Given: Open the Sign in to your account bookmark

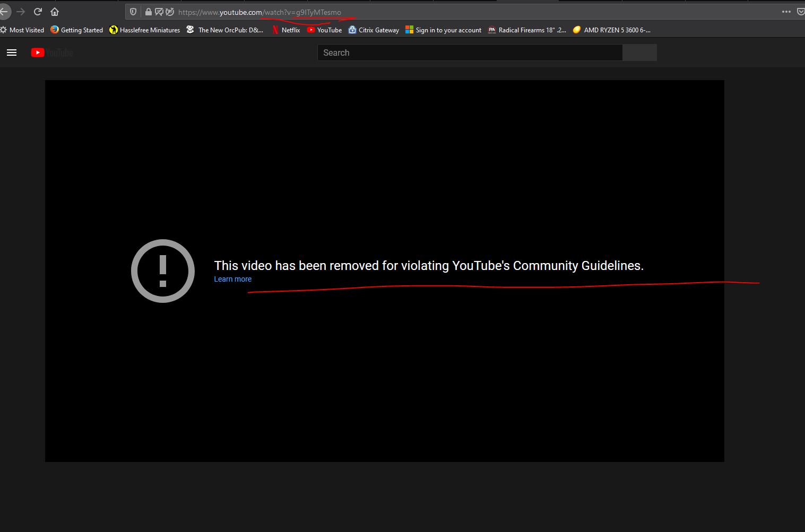Looking at the screenshot, I should pos(444,30).
